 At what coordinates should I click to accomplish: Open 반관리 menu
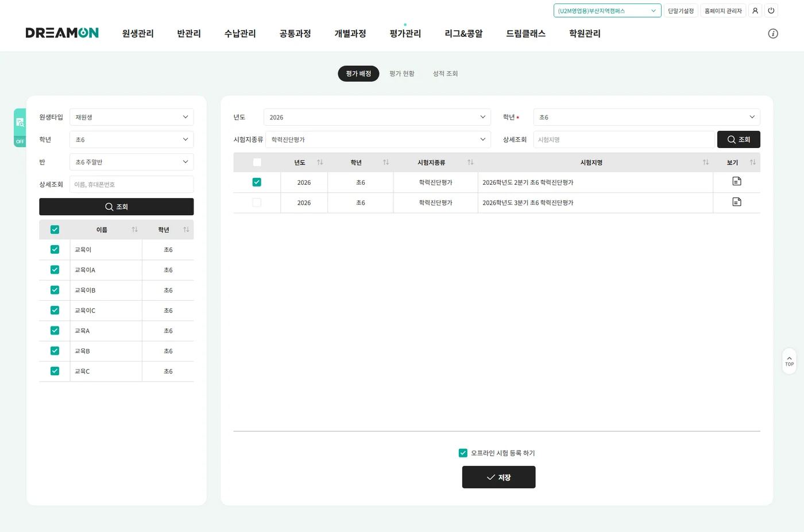pyautogui.click(x=189, y=33)
